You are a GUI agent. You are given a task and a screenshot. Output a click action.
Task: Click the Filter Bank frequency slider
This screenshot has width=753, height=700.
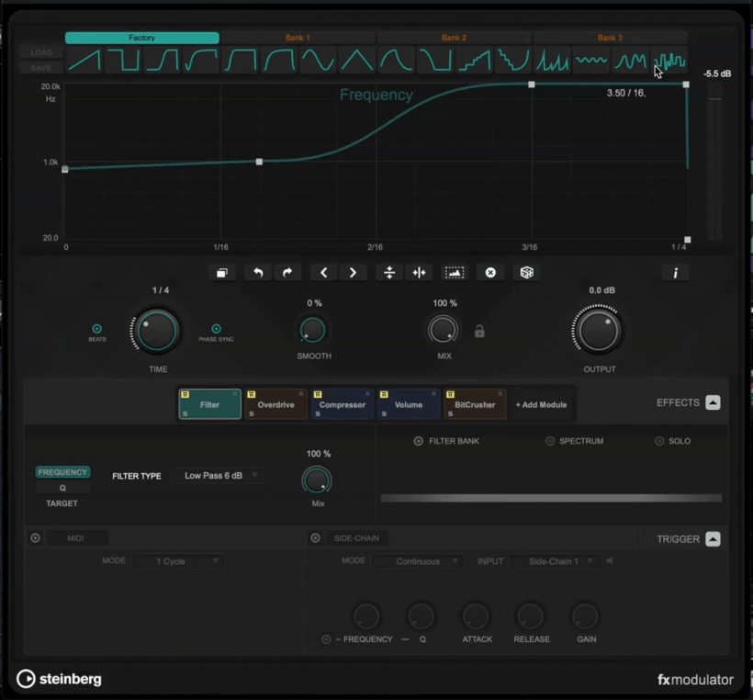click(x=551, y=497)
